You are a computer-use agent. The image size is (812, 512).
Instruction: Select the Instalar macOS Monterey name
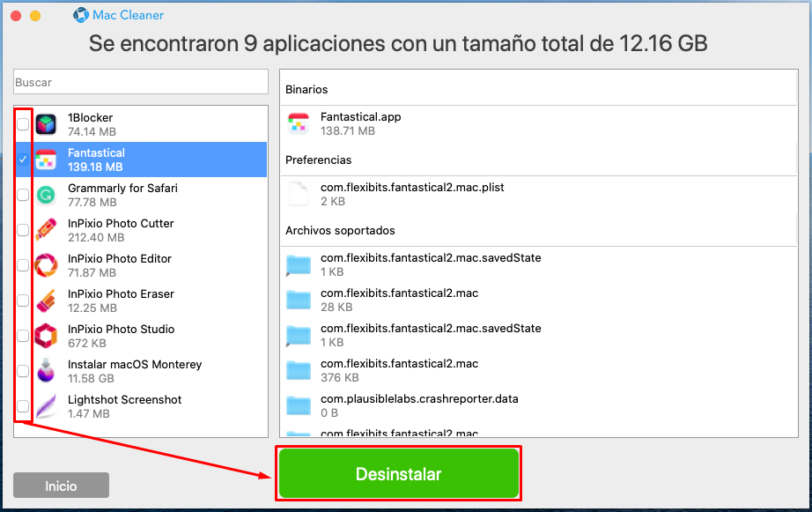point(135,364)
